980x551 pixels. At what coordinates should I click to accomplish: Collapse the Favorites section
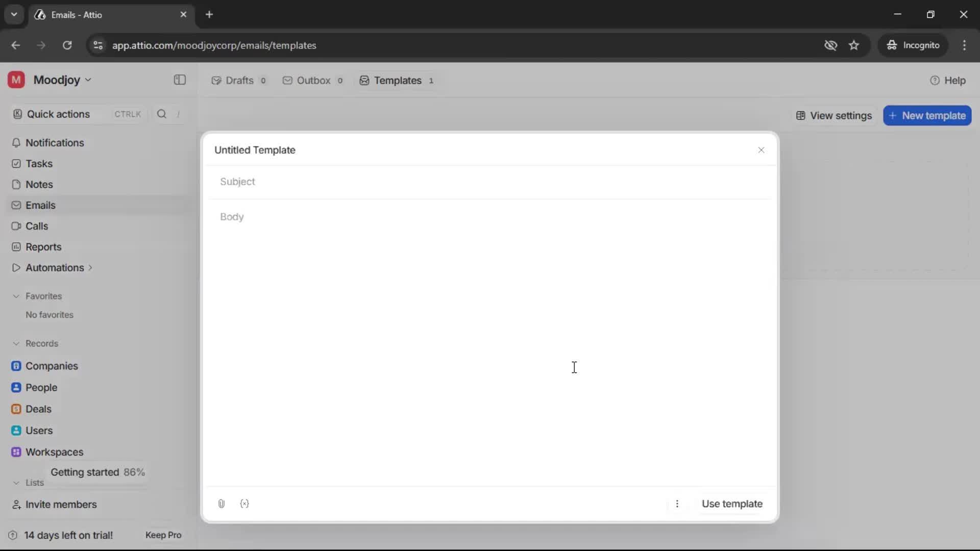coord(16,296)
